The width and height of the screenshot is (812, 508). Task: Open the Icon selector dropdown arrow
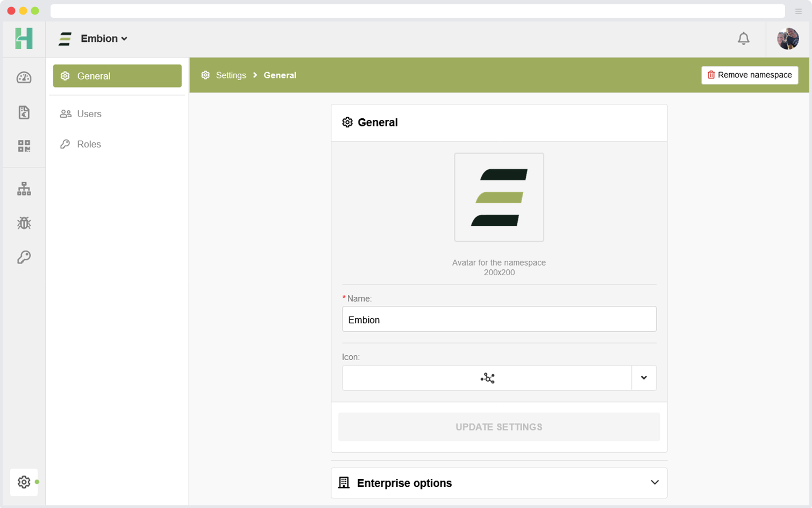click(x=644, y=378)
